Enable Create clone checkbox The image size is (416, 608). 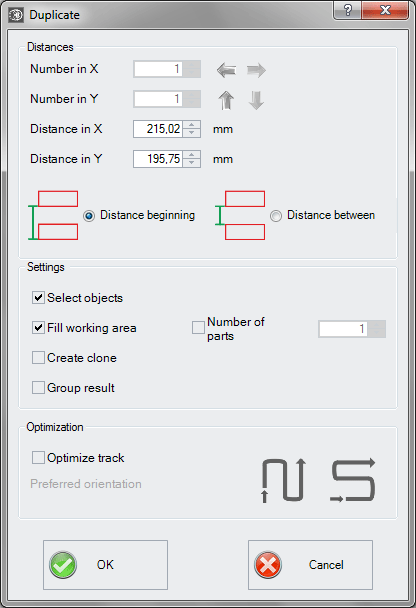38,358
